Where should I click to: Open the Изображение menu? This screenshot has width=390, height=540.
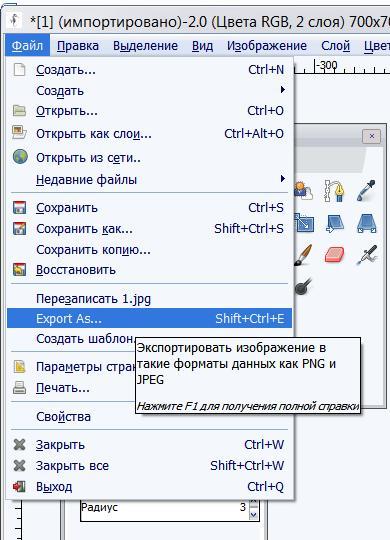tap(267, 45)
